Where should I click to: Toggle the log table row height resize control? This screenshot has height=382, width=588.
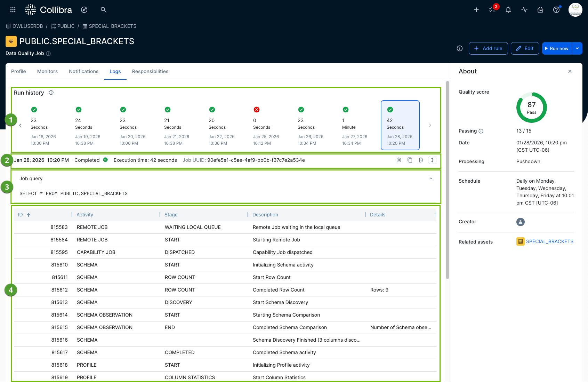[432, 160]
